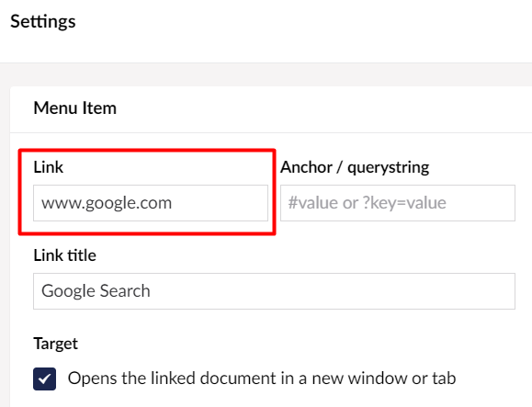This screenshot has height=407, width=532.
Task: Click the 'Google Search' text value
Action: (x=96, y=291)
